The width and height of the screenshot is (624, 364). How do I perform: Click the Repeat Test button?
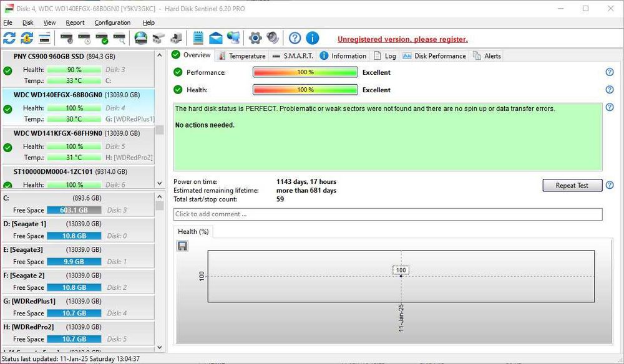click(572, 185)
